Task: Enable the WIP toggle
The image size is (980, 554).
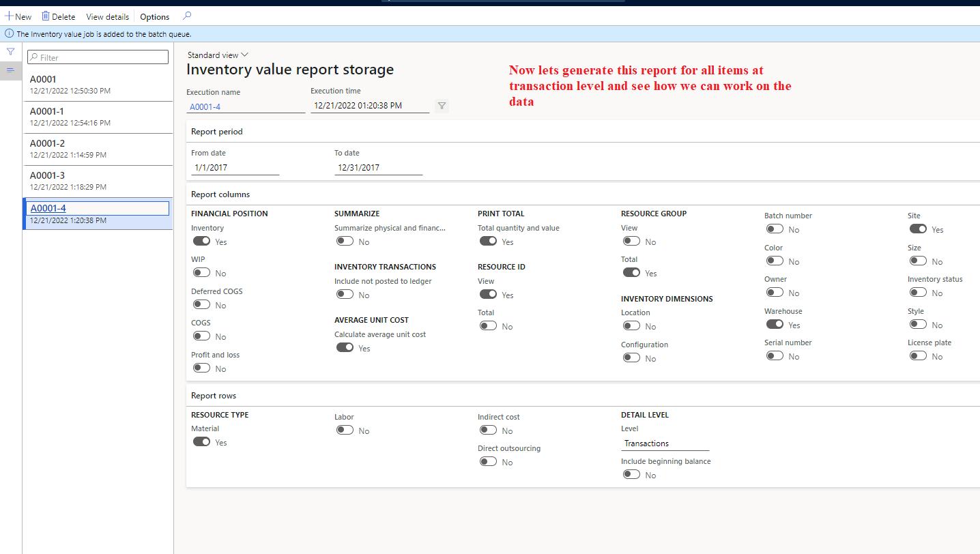Action: [x=201, y=272]
